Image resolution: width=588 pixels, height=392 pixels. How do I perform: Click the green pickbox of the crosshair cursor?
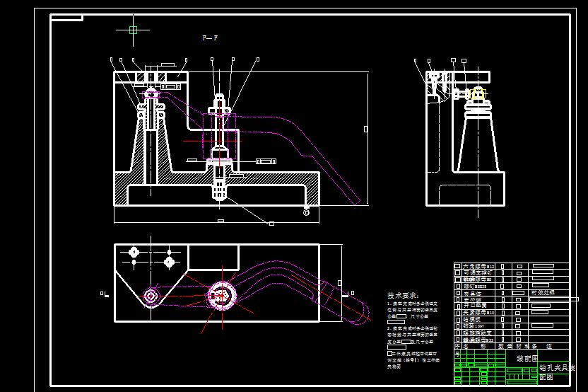133,30
